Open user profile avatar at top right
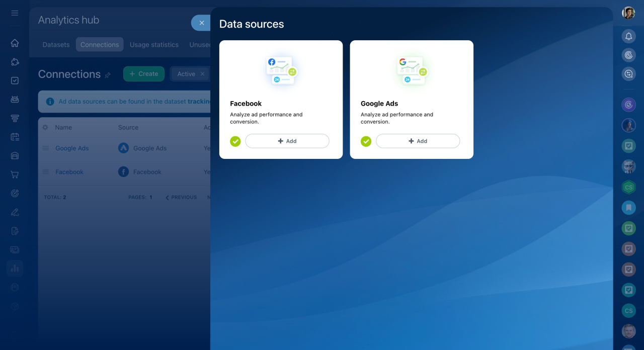This screenshot has height=350, width=644. click(628, 13)
